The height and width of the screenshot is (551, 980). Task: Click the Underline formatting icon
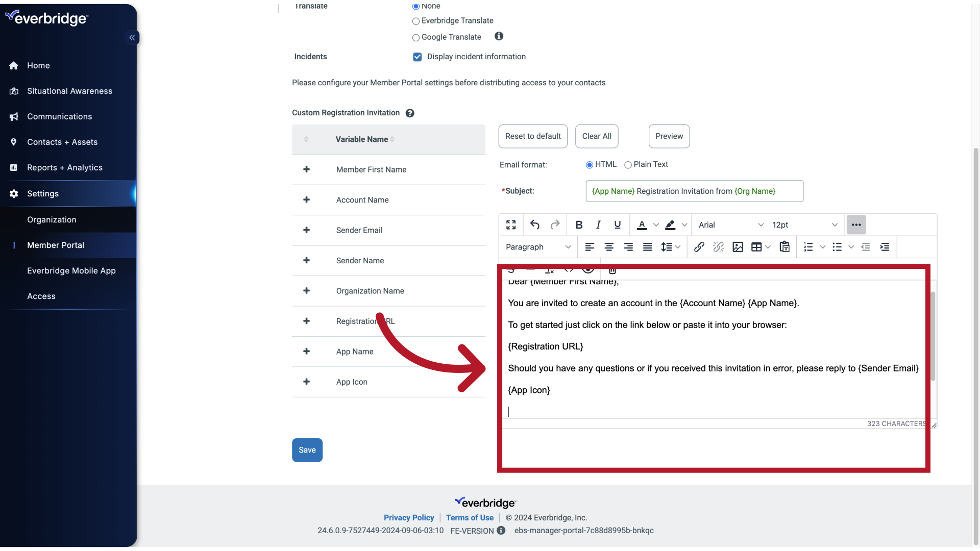point(617,224)
